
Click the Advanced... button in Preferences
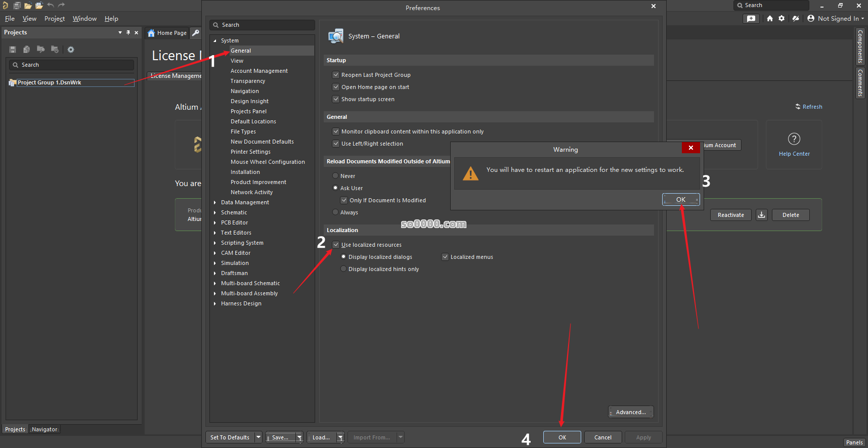(x=630, y=412)
